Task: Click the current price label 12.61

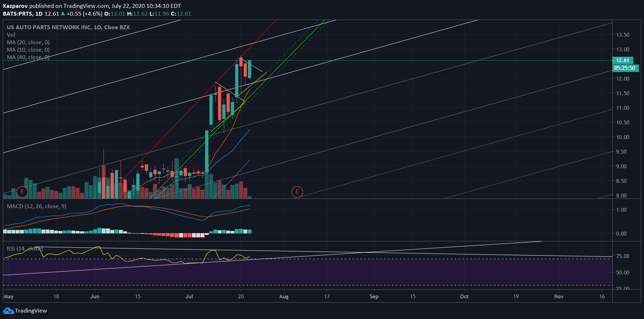Action: pyautogui.click(x=623, y=60)
